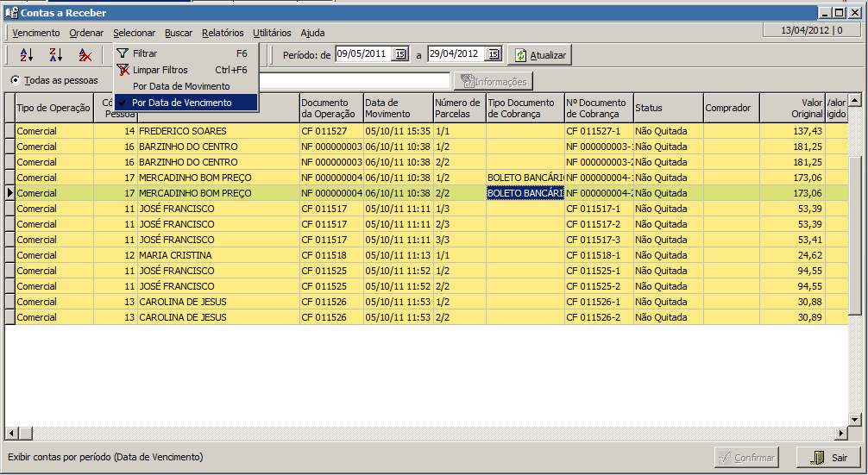Sort descending with the Z-A icon

(56, 55)
